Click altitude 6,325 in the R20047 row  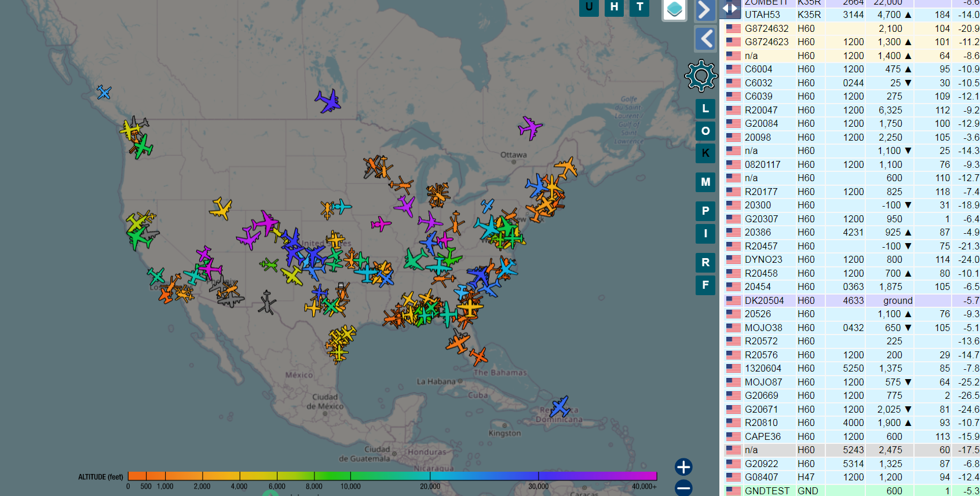click(x=890, y=110)
